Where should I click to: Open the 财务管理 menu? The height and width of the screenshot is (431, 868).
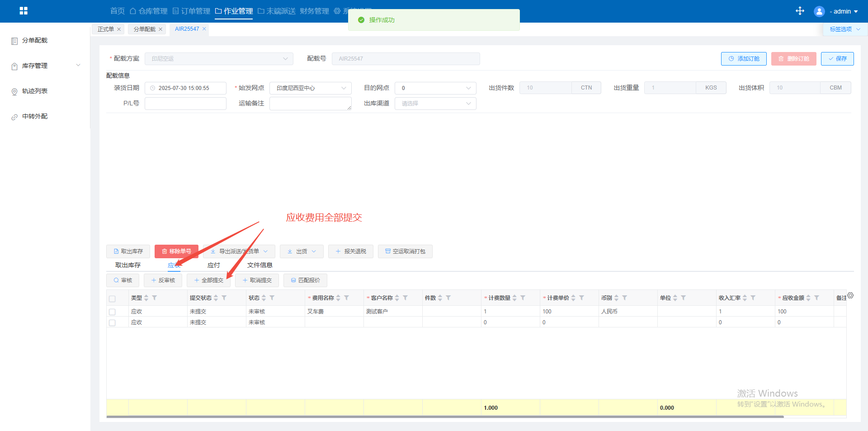[x=314, y=11]
